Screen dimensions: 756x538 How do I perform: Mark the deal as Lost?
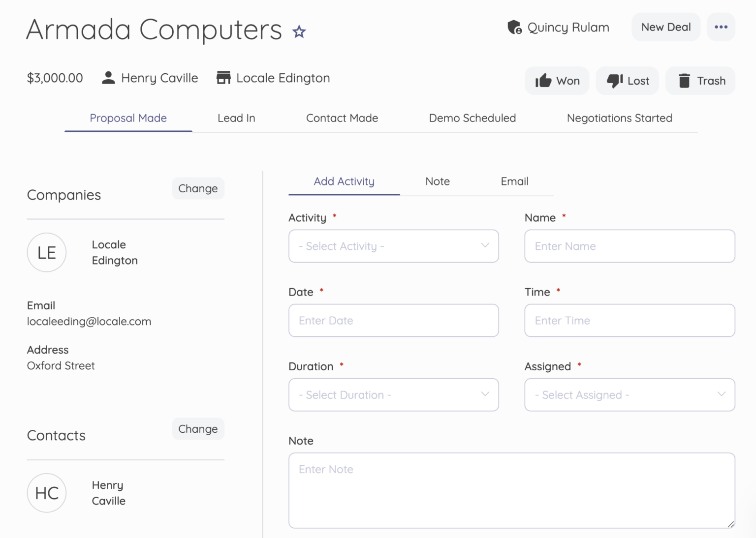point(628,81)
